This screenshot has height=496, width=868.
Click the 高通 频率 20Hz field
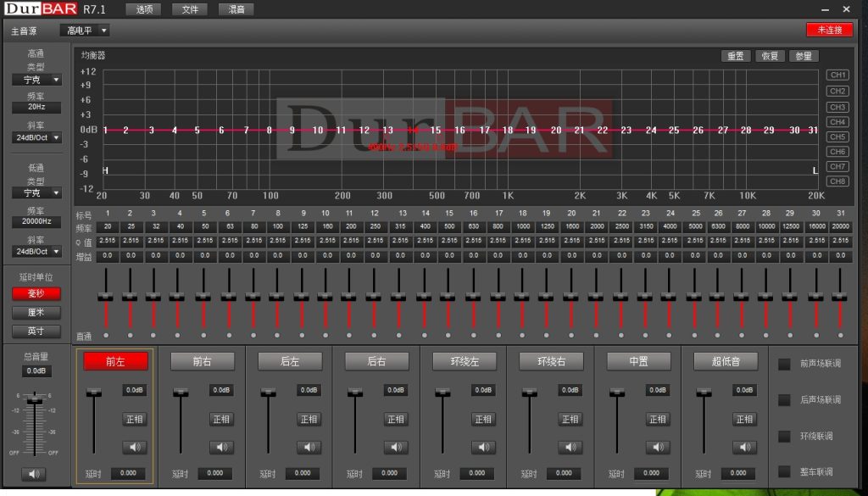[x=36, y=107]
